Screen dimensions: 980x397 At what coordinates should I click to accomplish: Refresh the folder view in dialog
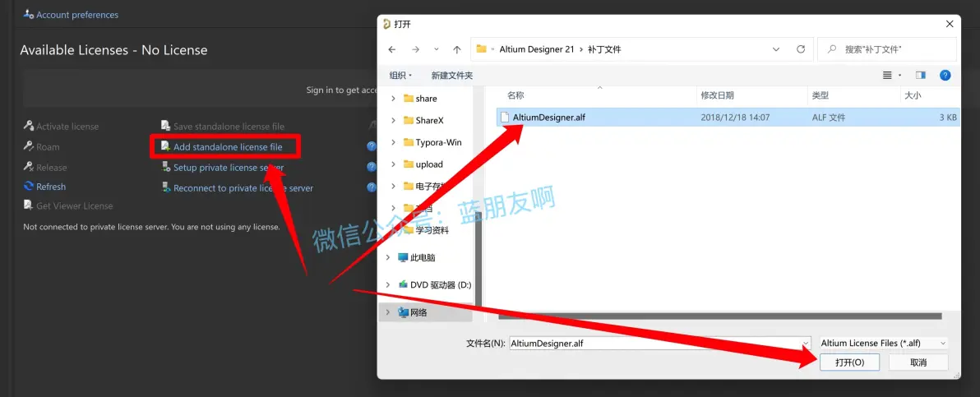tap(801, 49)
